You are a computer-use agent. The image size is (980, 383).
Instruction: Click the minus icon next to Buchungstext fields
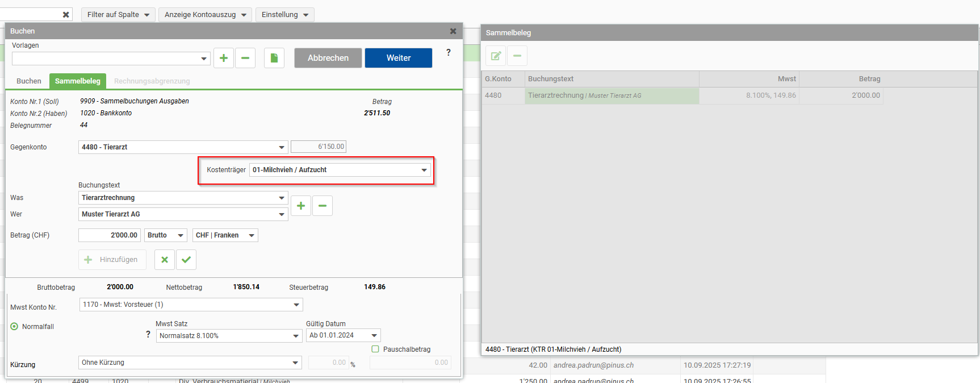pos(323,206)
